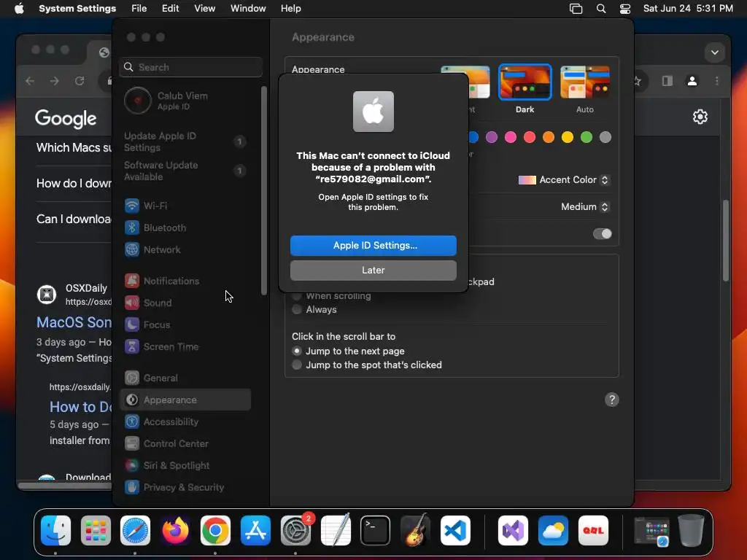Click the Appearance help question mark button
Screen dimensions: 747x560
pos(612,400)
